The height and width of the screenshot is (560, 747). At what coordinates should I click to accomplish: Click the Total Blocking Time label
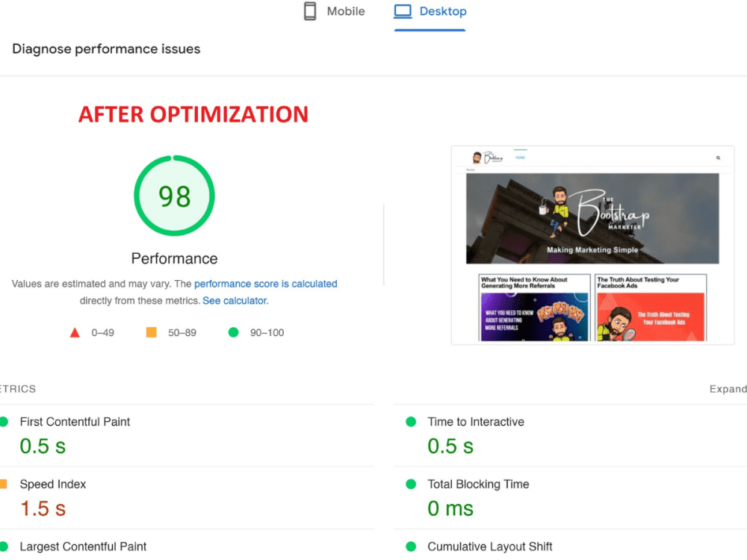pos(478,485)
